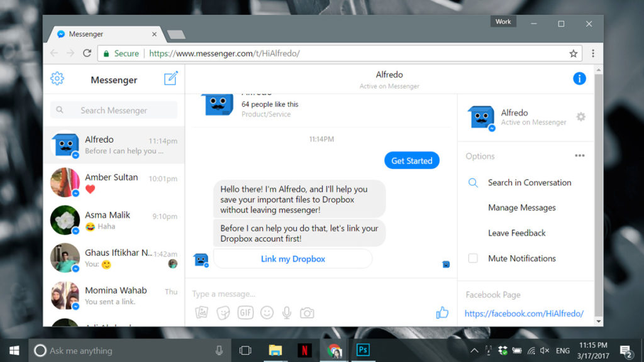
Task: Open Ghaus Iftikhar conversation
Action: pyautogui.click(x=114, y=258)
